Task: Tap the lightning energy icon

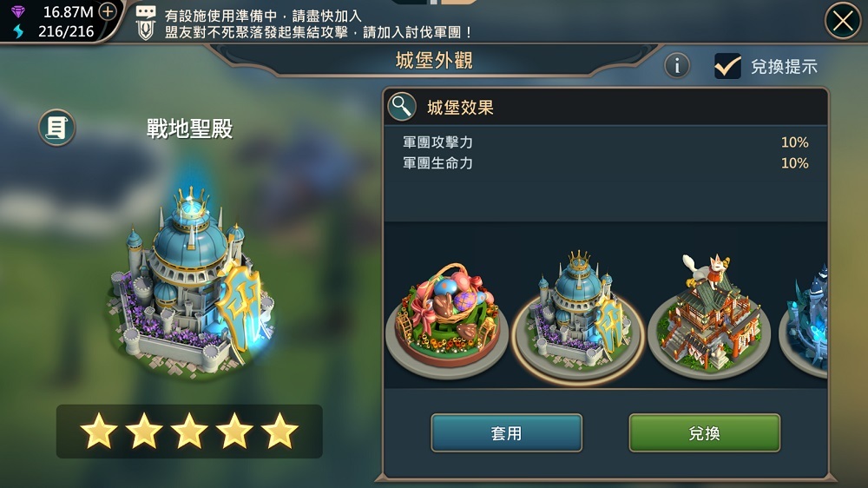Action: tap(19, 31)
